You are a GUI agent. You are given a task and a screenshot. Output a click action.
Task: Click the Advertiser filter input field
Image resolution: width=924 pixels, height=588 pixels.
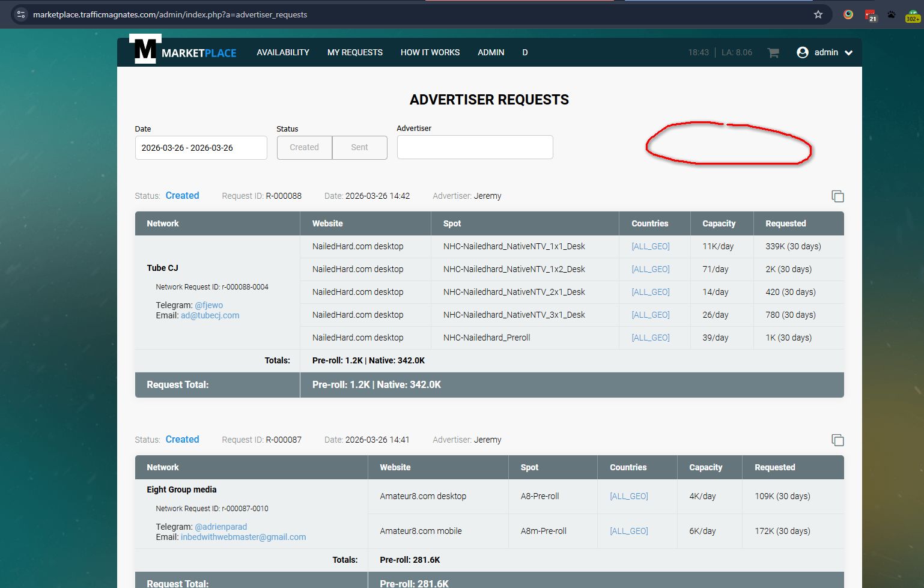(475, 147)
